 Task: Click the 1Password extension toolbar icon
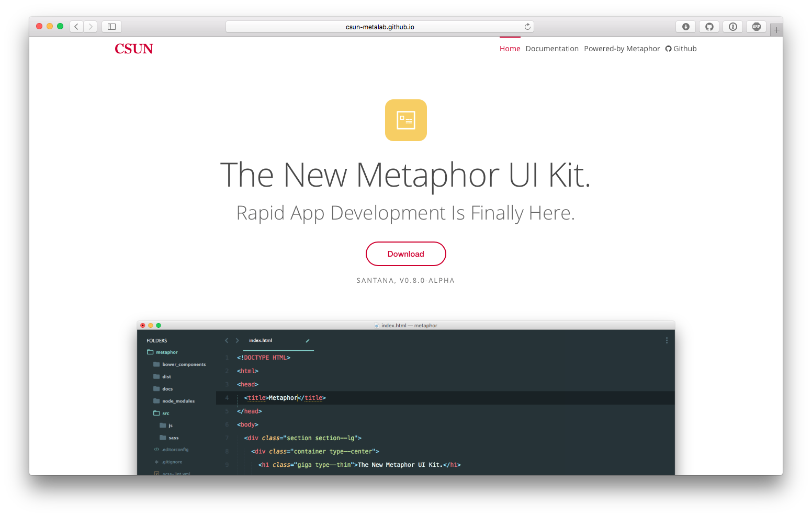coord(733,27)
